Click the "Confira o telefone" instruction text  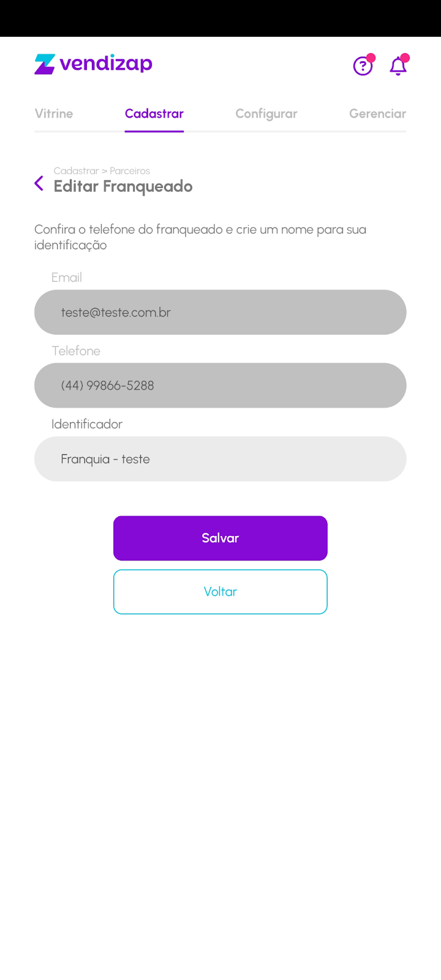click(x=200, y=237)
